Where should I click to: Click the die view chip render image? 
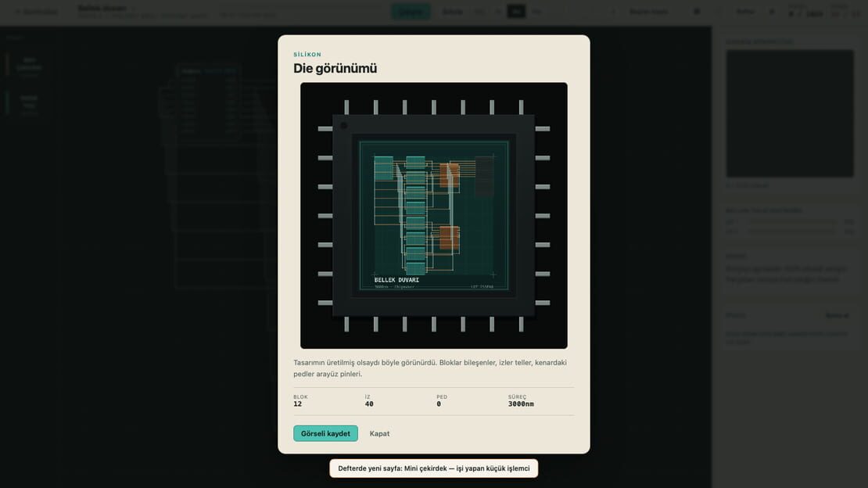pos(433,216)
